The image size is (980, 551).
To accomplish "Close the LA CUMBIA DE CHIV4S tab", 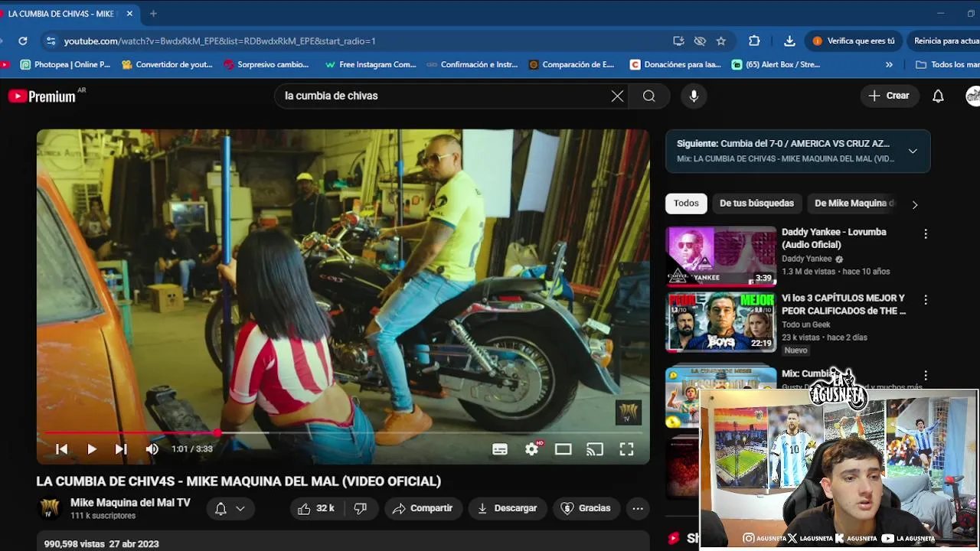I will coord(129,13).
